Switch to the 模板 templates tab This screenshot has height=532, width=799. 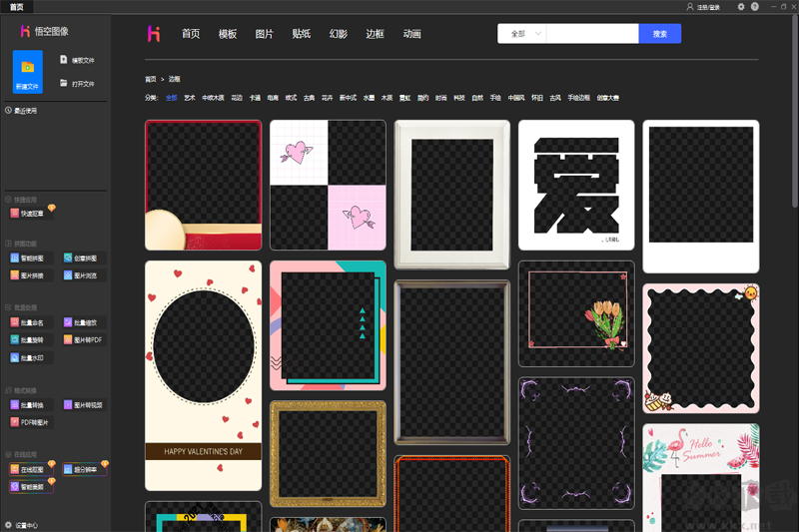coord(228,34)
